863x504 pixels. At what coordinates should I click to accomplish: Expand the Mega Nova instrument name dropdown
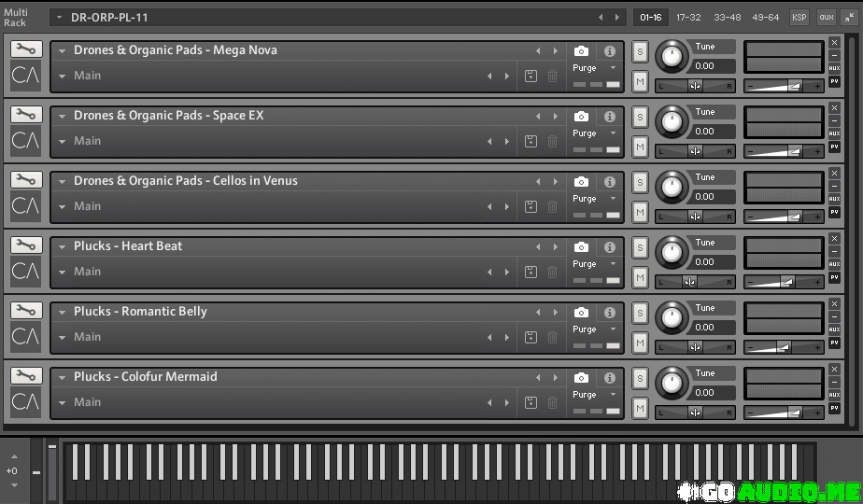click(63, 51)
